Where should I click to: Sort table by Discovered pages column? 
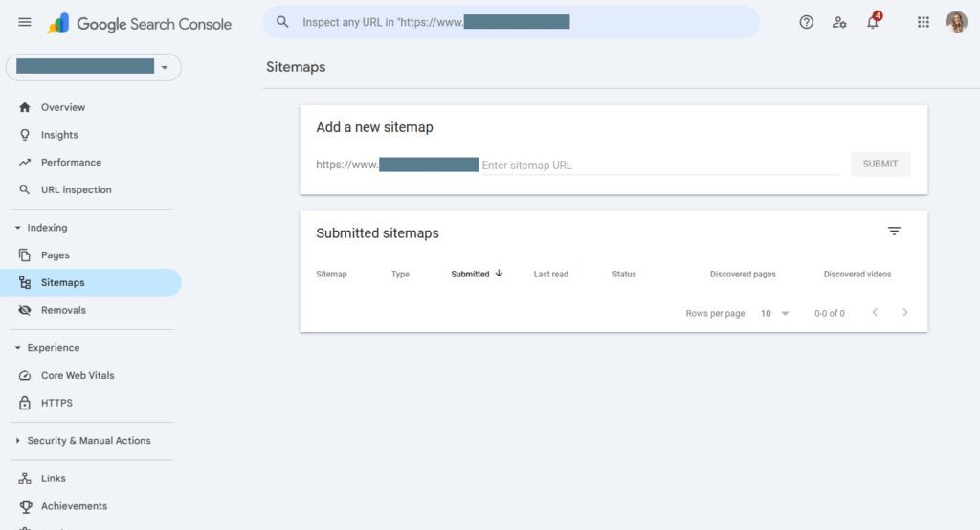pyautogui.click(x=743, y=275)
